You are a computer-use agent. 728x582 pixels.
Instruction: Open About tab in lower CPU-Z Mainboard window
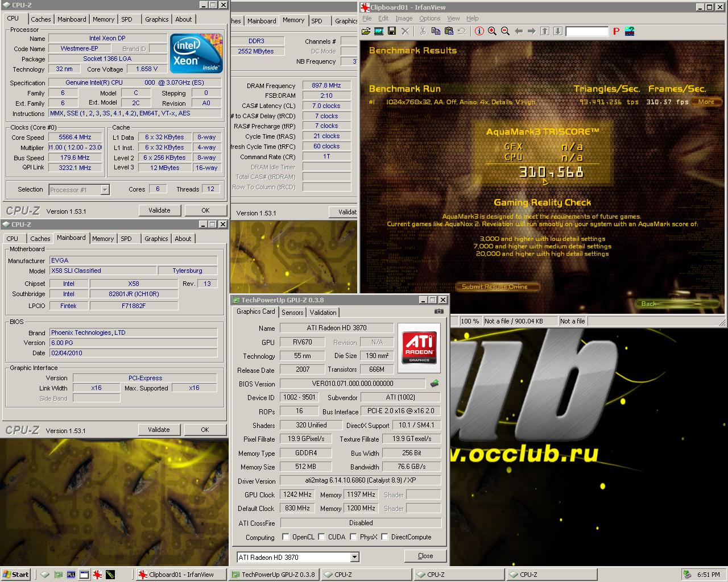click(x=183, y=239)
